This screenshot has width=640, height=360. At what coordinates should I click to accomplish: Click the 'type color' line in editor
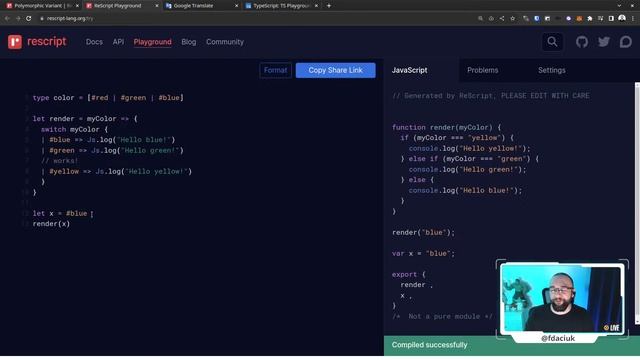tap(108, 98)
